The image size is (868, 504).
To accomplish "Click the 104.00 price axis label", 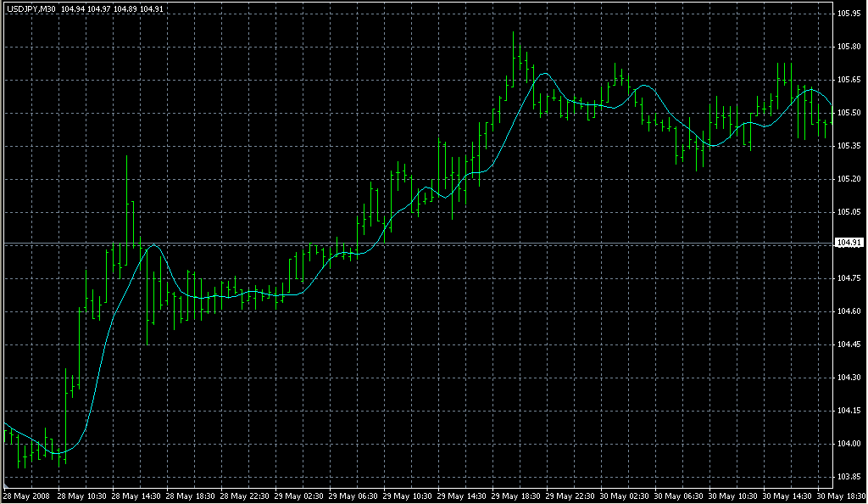I will (x=849, y=444).
